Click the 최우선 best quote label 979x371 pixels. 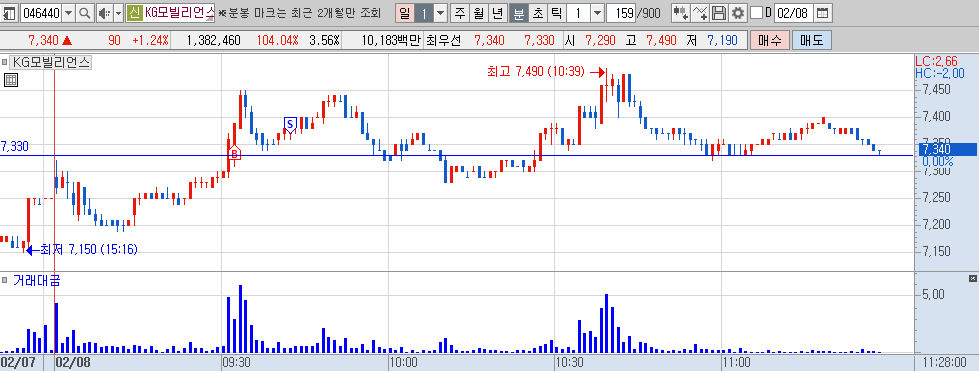pos(443,41)
